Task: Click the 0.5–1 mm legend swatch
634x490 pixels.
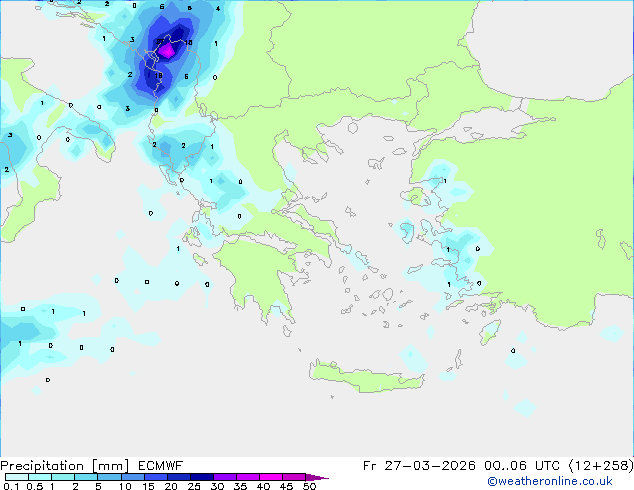Action: click(x=40, y=477)
